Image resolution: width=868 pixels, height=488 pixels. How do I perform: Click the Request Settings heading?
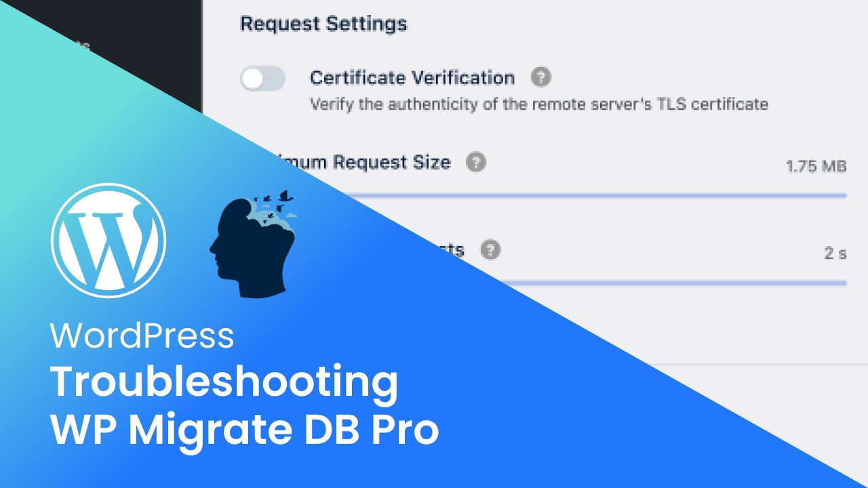(x=323, y=24)
